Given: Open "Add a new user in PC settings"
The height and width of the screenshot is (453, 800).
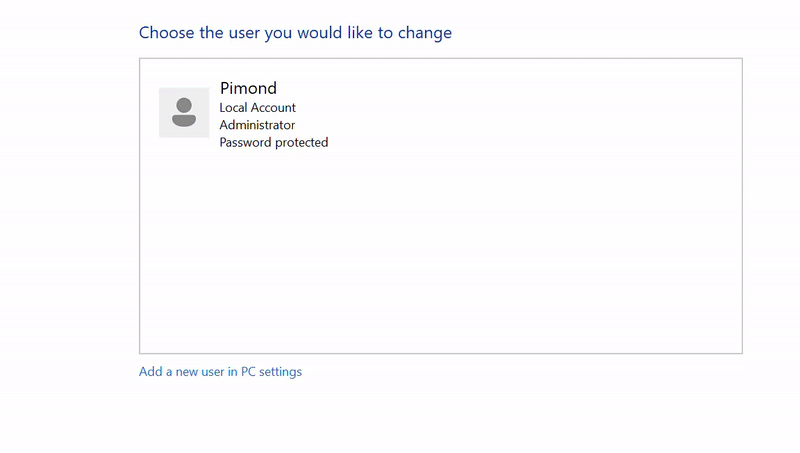Looking at the screenshot, I should coord(220,372).
